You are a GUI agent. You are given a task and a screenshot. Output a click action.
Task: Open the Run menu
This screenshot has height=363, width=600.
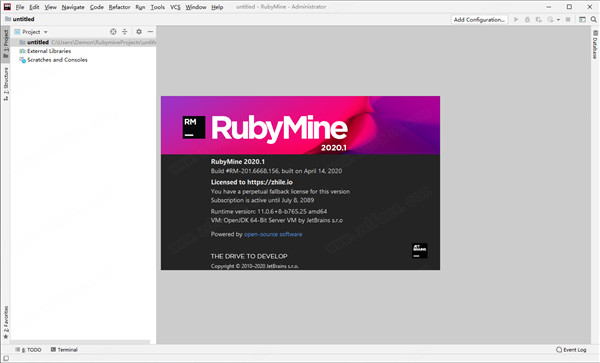point(140,7)
